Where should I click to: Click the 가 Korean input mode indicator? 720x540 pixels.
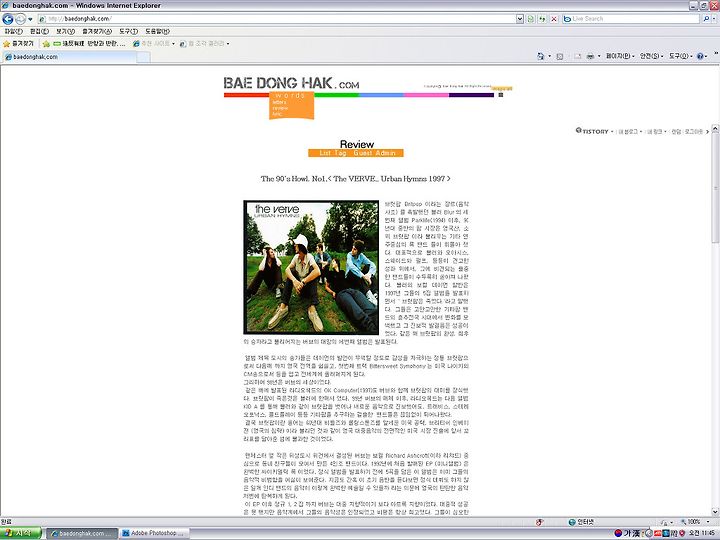tap(627, 533)
